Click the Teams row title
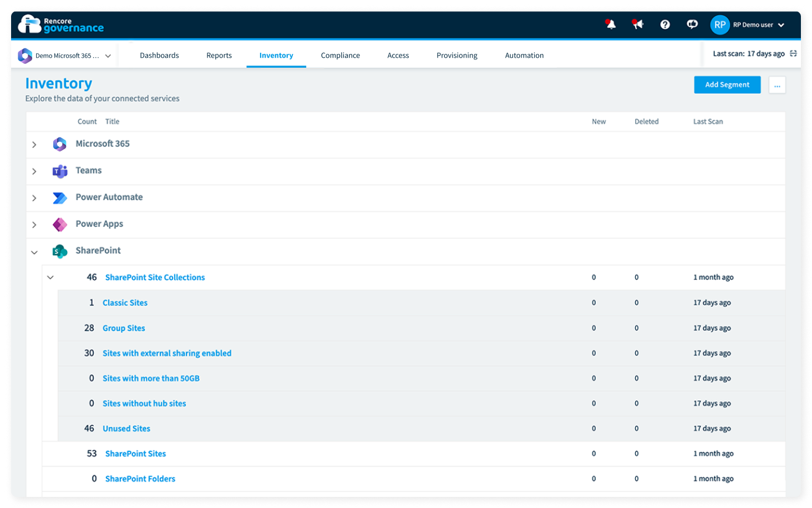This screenshot has height=508, width=812. click(x=89, y=170)
